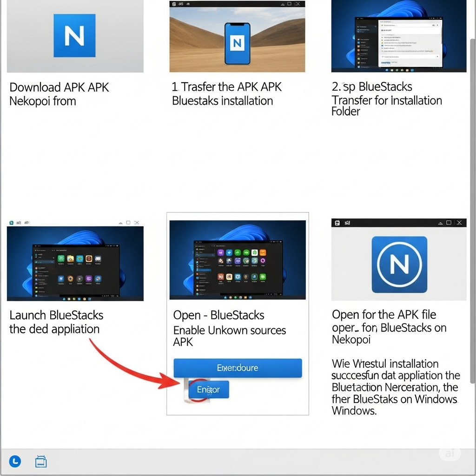Close the Nekopoi icon window with X
The height and width of the screenshot is (476, 476).
pos(459,223)
